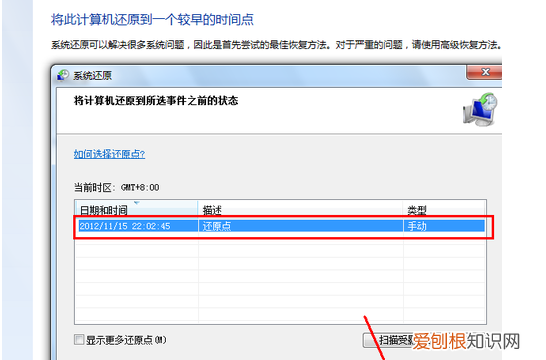
Task: Click empty area below the restore point row
Action: pyautogui.click(x=280, y=280)
